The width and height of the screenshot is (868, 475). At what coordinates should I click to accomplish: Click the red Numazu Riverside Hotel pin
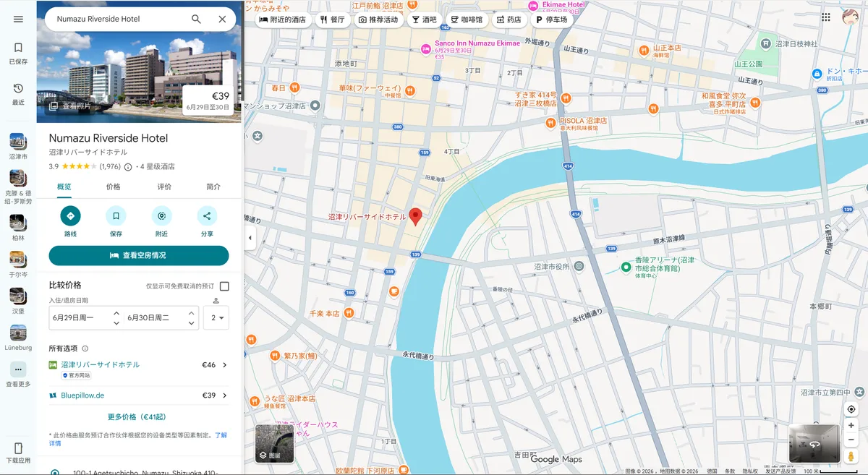tap(415, 216)
